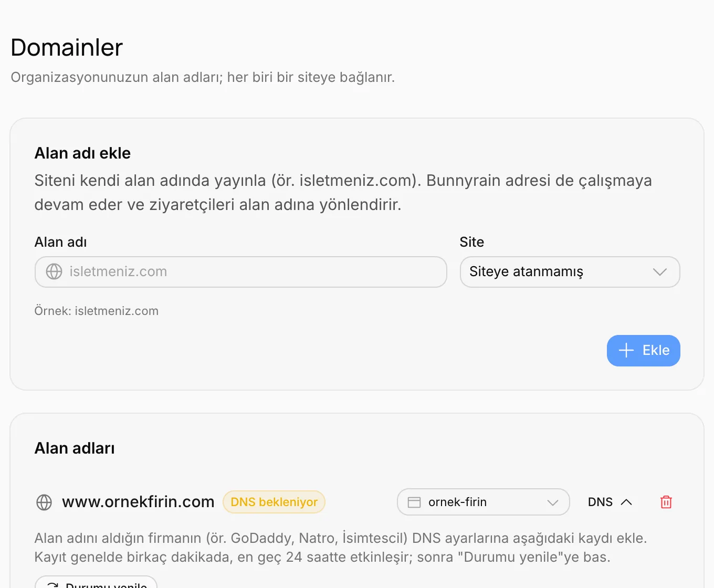Open the ornek-firin site dropdown

(x=483, y=502)
